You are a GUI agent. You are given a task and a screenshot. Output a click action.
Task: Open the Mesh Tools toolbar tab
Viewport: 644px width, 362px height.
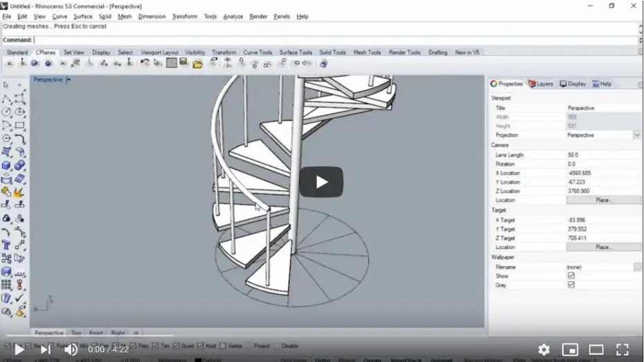click(367, 53)
